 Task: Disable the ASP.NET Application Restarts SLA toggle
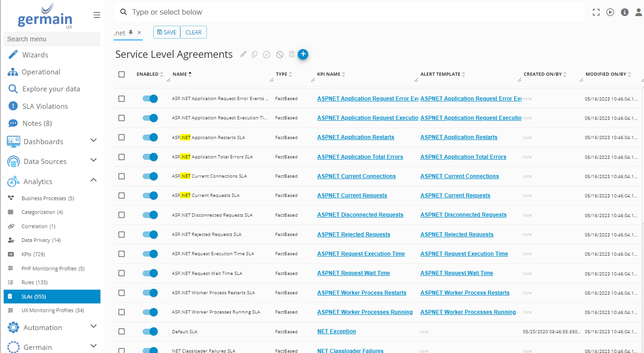150,137
